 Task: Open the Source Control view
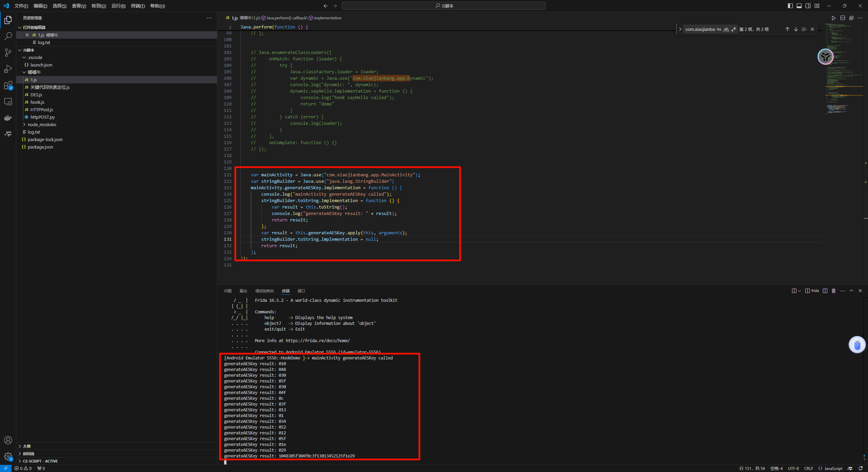[x=8, y=53]
